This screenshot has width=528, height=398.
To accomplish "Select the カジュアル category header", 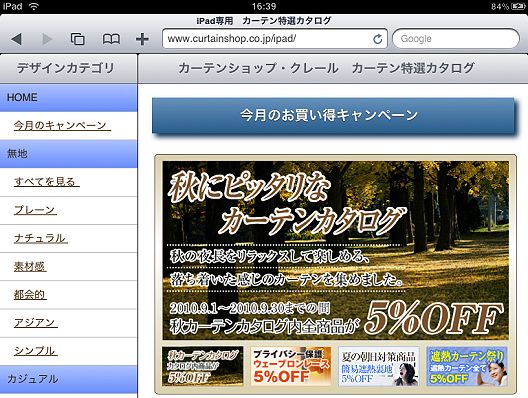I will click(69, 379).
